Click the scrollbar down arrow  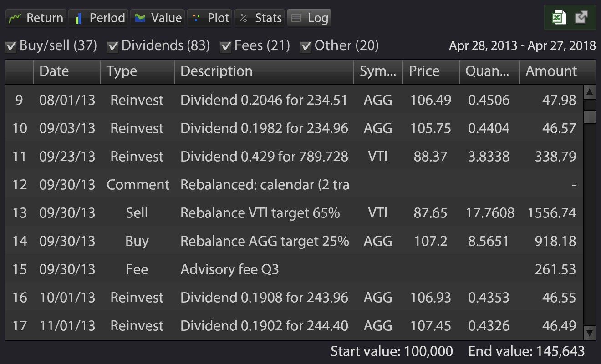tap(590, 333)
